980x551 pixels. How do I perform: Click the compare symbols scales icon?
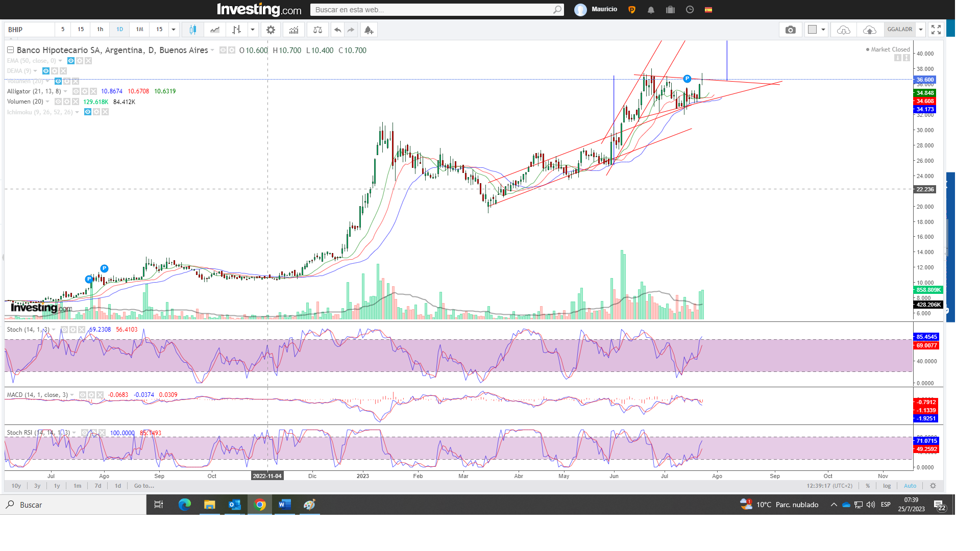[317, 30]
